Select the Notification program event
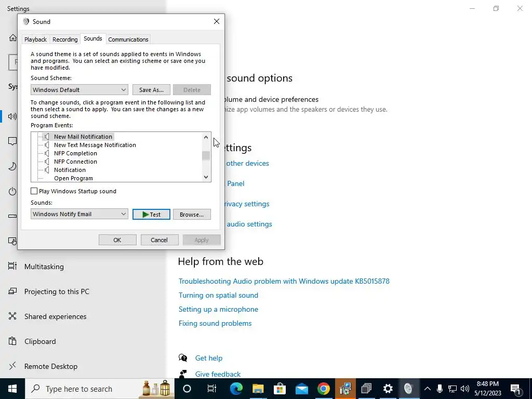The height and width of the screenshot is (399, 532). (x=70, y=170)
